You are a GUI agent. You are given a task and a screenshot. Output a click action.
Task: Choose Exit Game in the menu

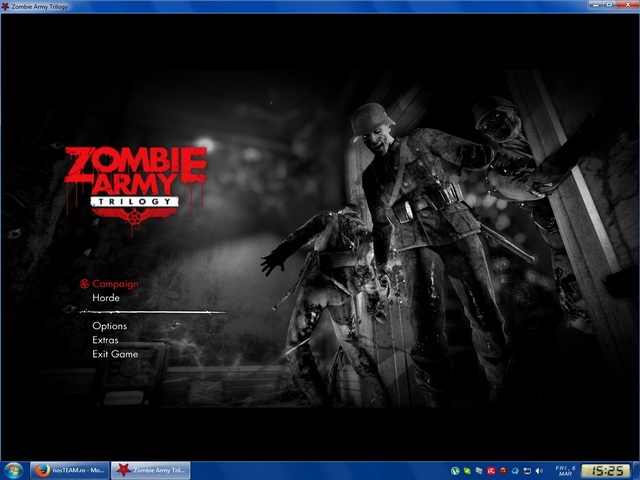pyautogui.click(x=115, y=354)
